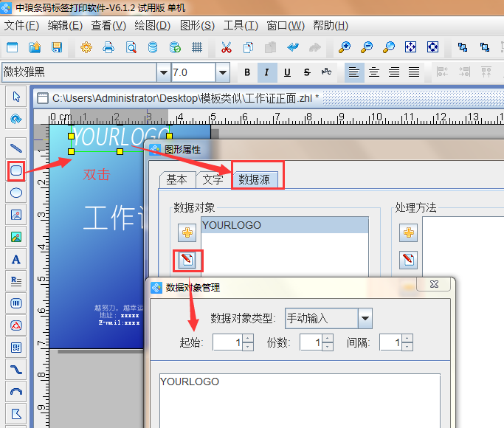This screenshot has width=504, height=428.
Task: Click the save floppy disk icon
Action: point(56,48)
